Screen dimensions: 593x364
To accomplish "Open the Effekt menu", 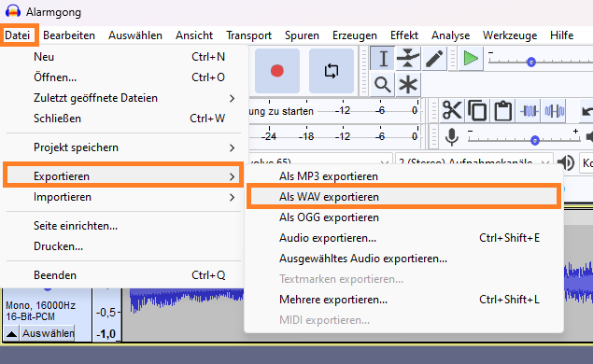I will pos(404,35).
